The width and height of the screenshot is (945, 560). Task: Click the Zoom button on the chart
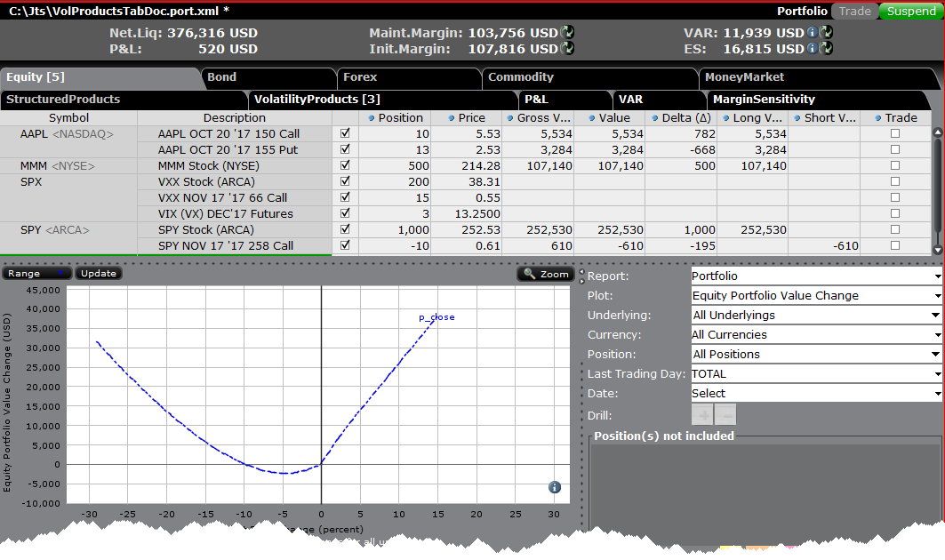[x=546, y=275]
